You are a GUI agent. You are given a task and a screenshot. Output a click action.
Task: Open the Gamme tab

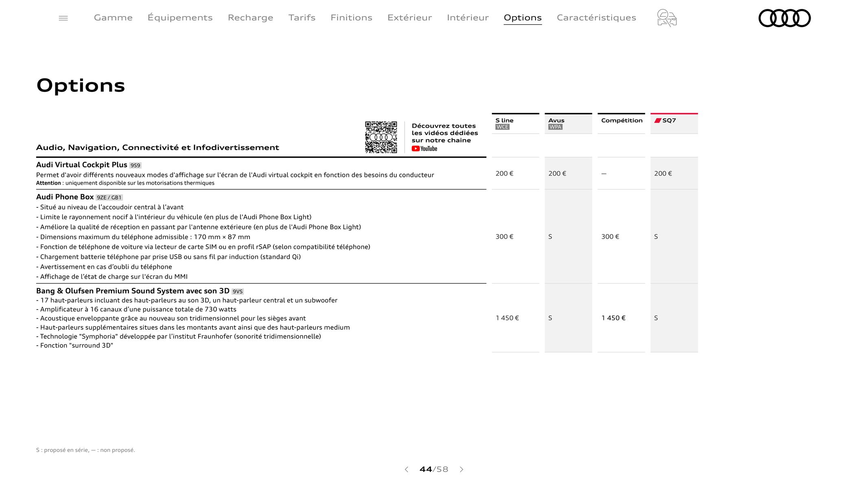[x=113, y=17]
